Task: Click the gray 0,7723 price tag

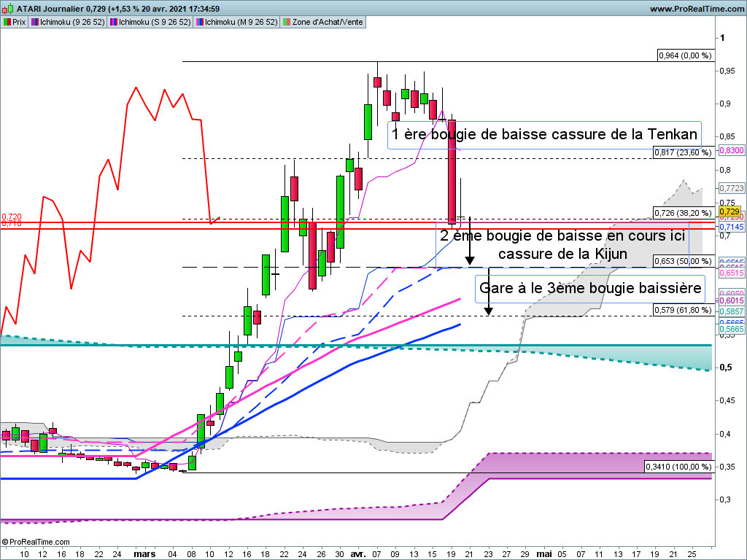Action: pyautogui.click(x=731, y=189)
